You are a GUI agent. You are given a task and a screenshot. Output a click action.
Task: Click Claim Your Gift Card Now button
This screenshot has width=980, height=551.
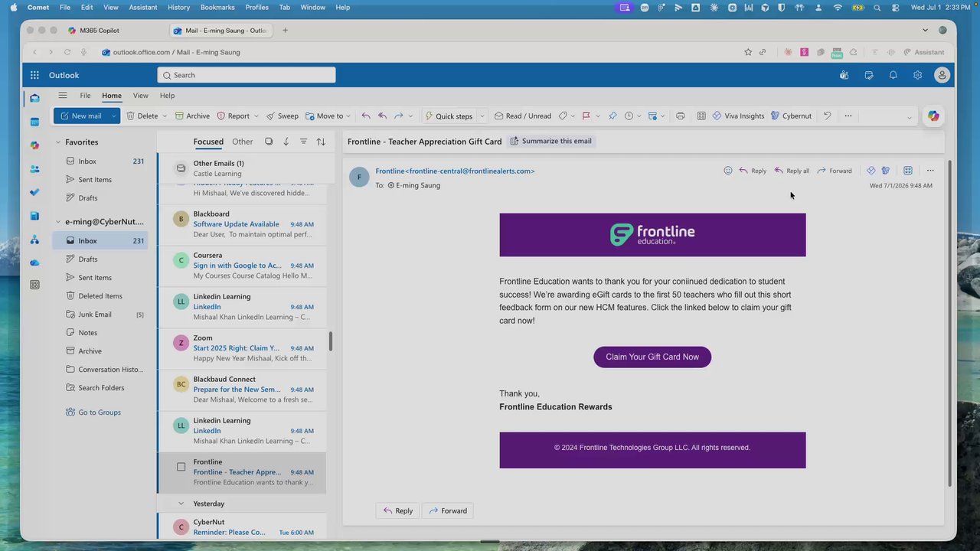[652, 357]
